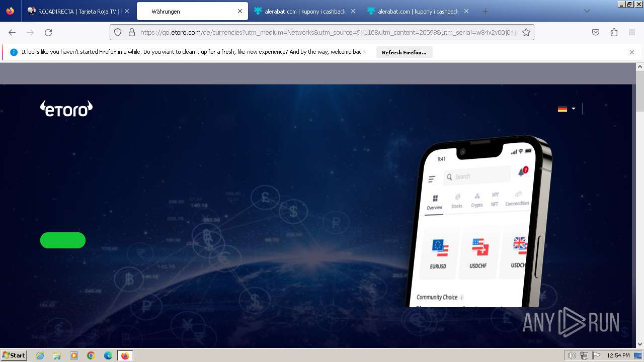Click the green call-to-action button
Screen dimensions: 644x362
coord(63,240)
